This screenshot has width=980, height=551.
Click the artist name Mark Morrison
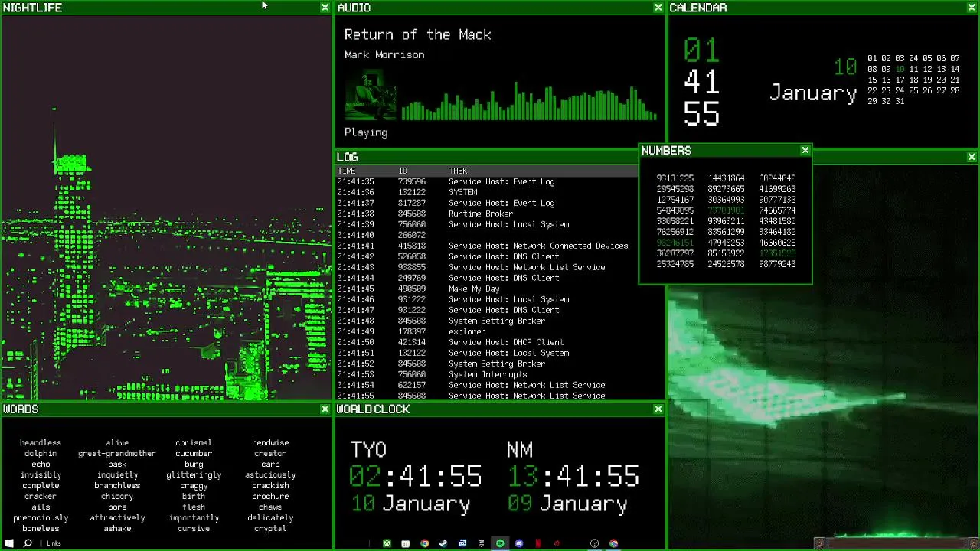pyautogui.click(x=384, y=54)
